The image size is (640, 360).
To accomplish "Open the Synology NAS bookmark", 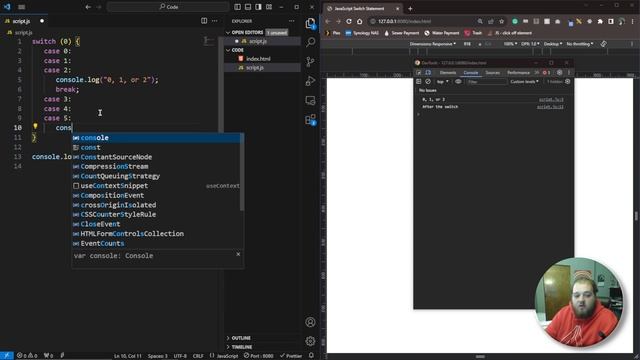I will pos(362,33).
